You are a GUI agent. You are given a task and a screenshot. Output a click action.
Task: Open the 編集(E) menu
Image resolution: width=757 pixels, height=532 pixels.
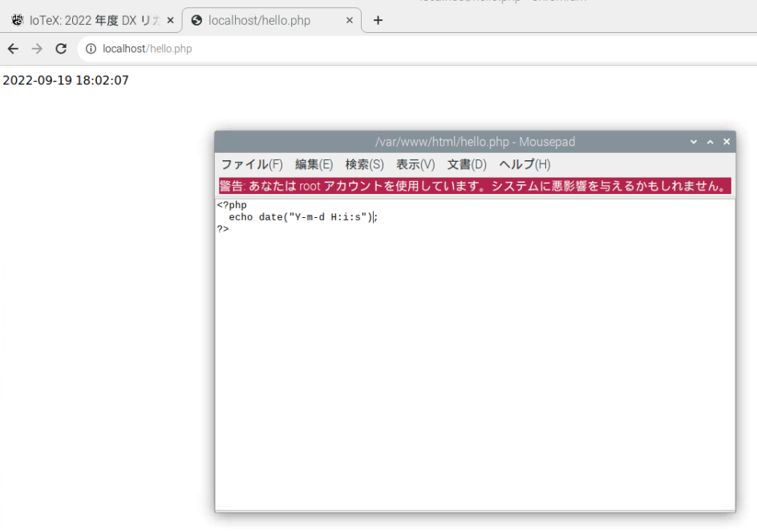[314, 164]
